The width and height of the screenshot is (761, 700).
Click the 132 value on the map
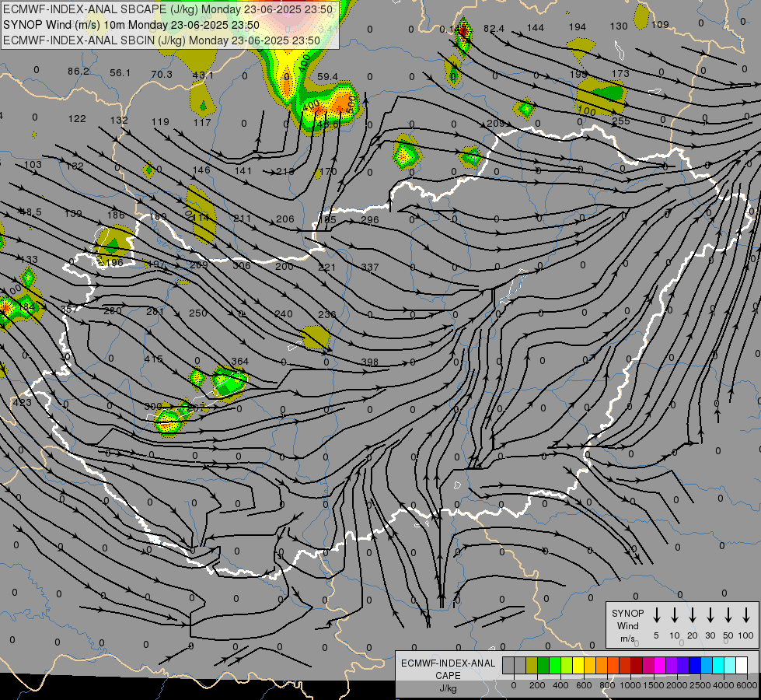click(119, 120)
